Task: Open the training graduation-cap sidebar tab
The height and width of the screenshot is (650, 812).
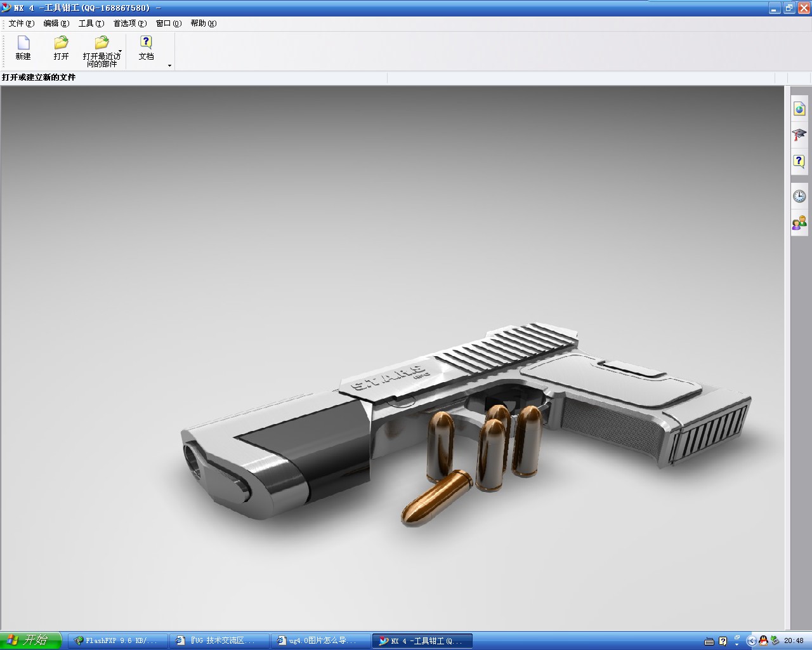Action: (x=799, y=135)
